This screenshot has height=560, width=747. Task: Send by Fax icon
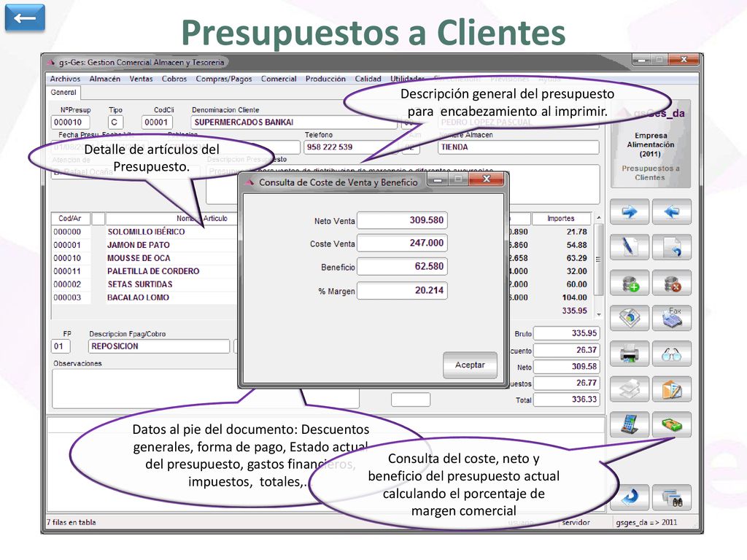(671, 318)
